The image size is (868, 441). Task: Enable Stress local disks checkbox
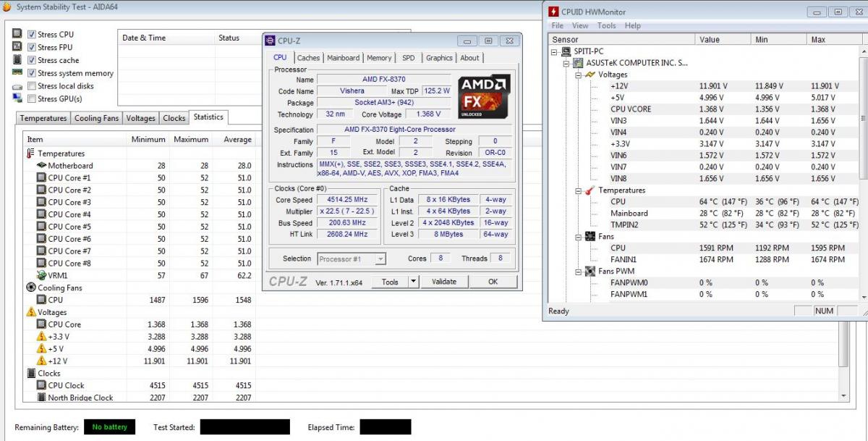coord(32,86)
